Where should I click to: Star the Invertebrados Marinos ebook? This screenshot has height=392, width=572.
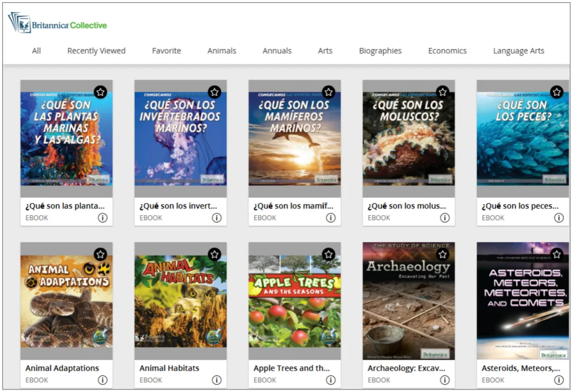(215, 92)
